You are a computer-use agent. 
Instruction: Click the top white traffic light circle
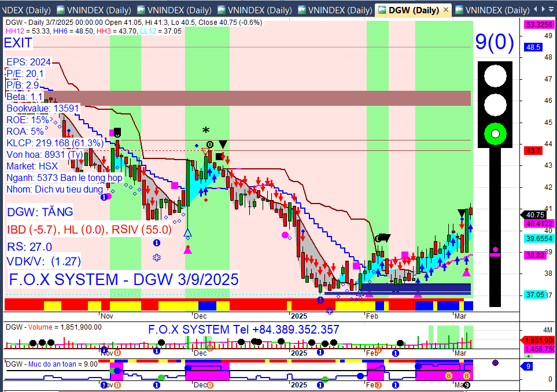coord(495,76)
